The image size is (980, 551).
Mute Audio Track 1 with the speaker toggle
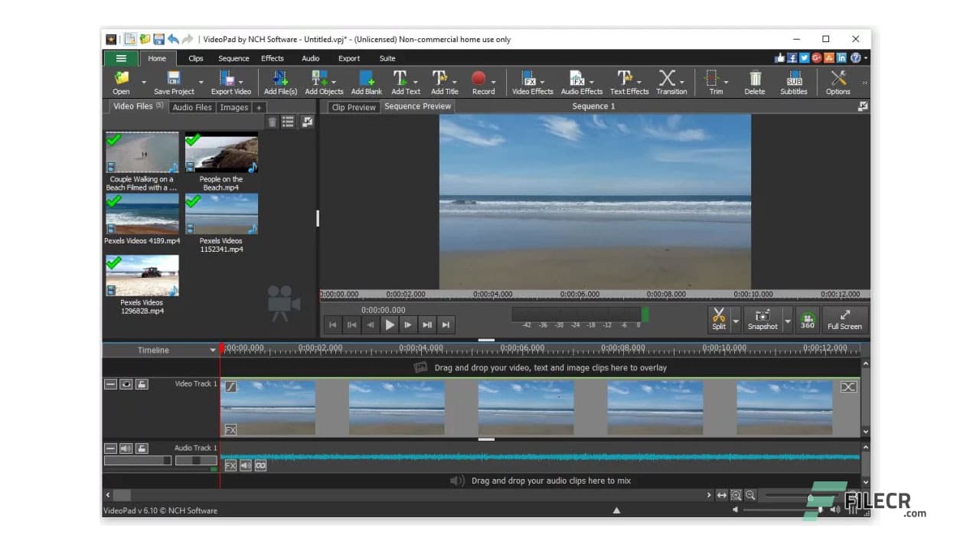click(126, 448)
